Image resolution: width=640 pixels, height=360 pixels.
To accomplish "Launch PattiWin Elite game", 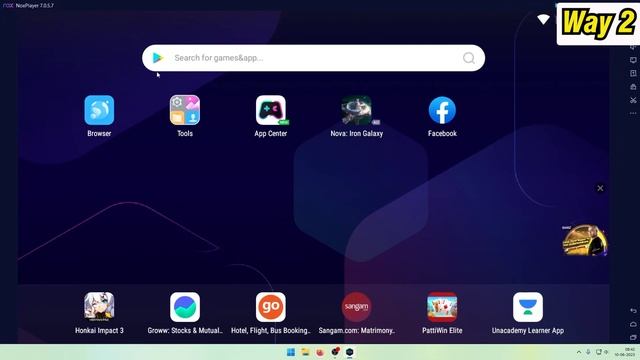I will coord(442,307).
